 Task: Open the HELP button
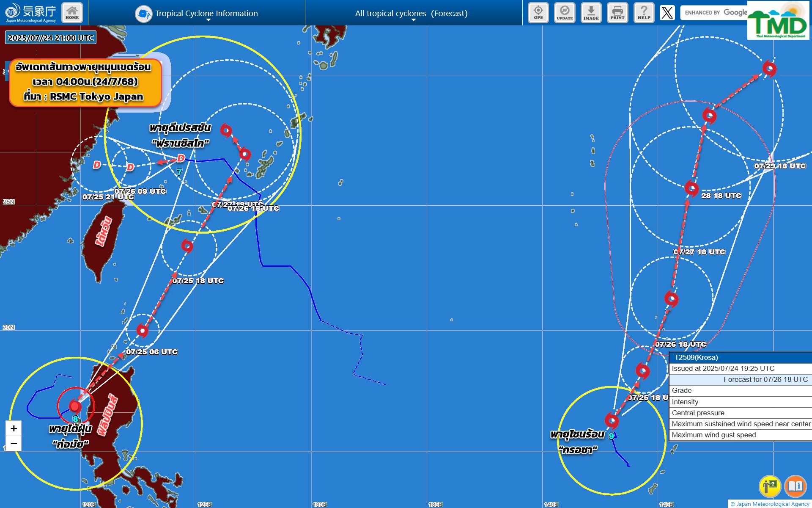tap(644, 13)
